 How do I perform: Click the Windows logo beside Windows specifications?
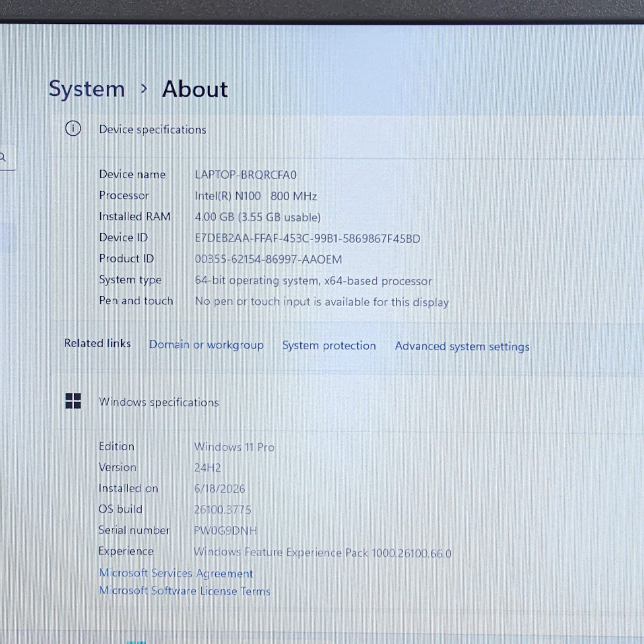point(73,401)
